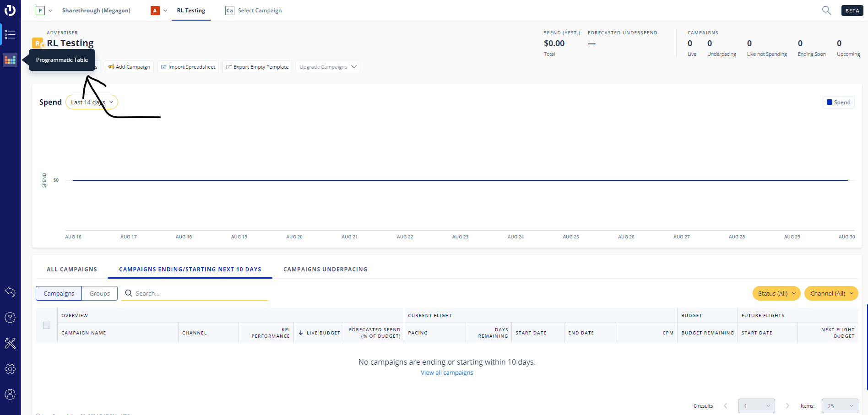
Task: Expand the platform dropdown chevron next to P
Action: [50, 11]
